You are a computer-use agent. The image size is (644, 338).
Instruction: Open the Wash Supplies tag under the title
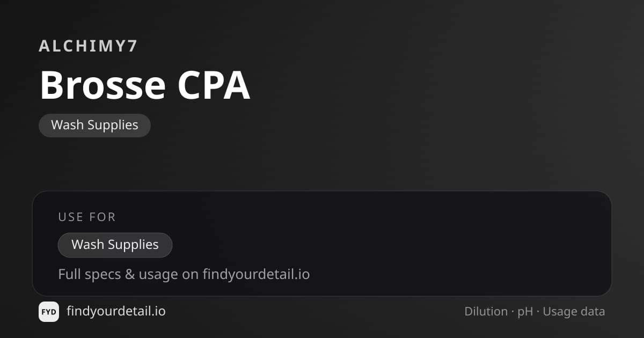click(x=94, y=125)
